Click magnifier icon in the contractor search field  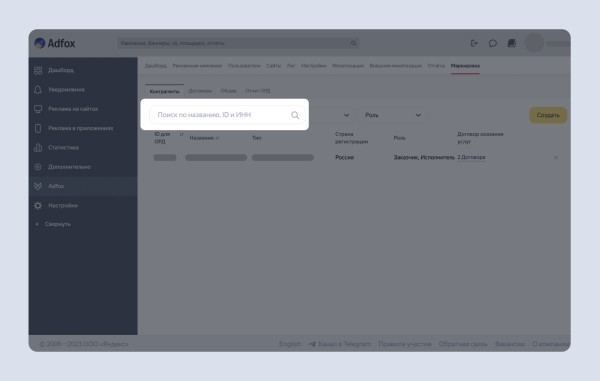295,115
